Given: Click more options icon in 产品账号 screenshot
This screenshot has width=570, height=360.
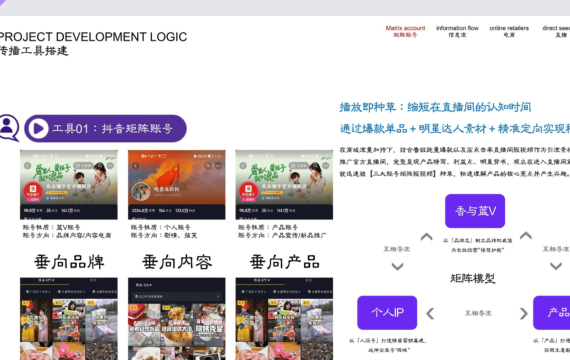Looking at the screenshot, I should click(x=326, y=166).
